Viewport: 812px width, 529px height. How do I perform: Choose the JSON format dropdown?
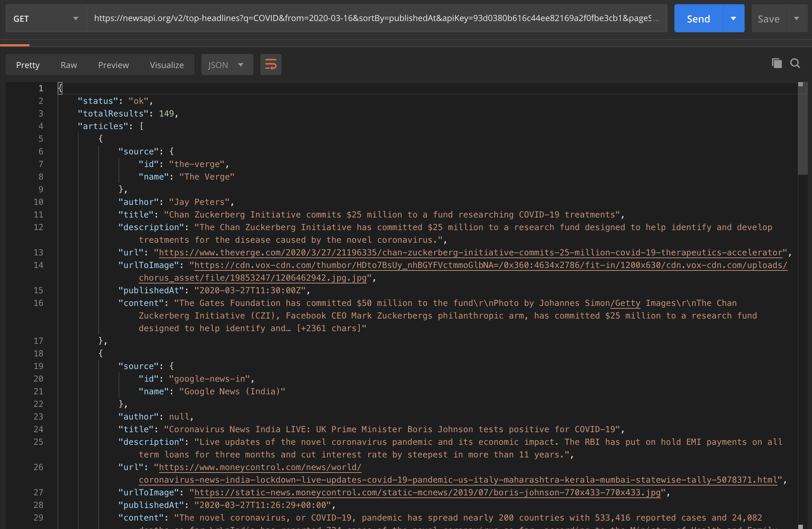click(x=227, y=65)
